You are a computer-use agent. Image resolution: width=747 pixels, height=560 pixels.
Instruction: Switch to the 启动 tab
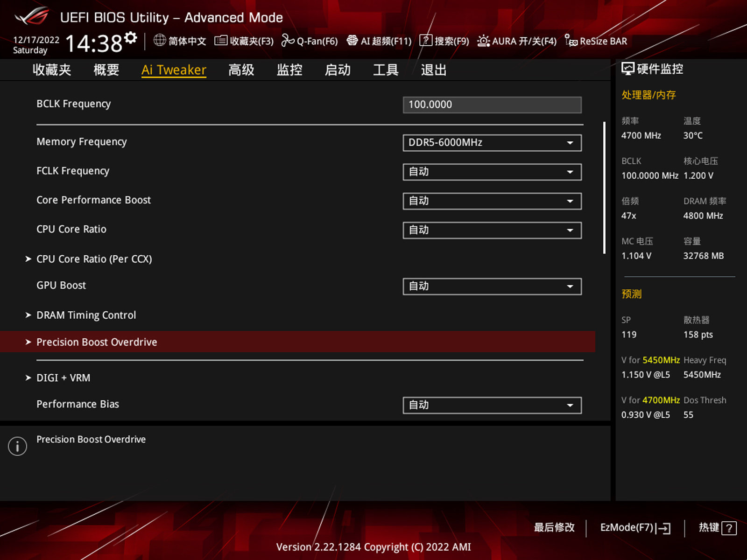[x=338, y=70]
